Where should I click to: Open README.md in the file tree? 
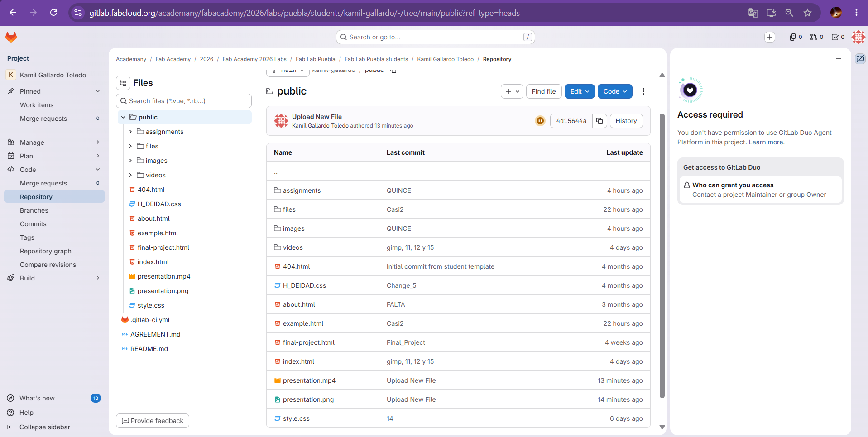click(149, 349)
